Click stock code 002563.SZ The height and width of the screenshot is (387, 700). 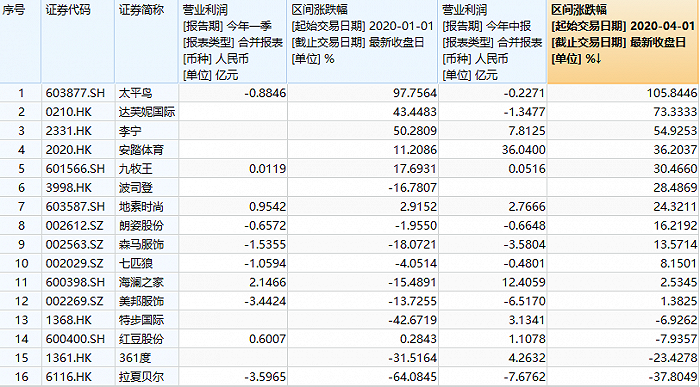[x=74, y=245]
